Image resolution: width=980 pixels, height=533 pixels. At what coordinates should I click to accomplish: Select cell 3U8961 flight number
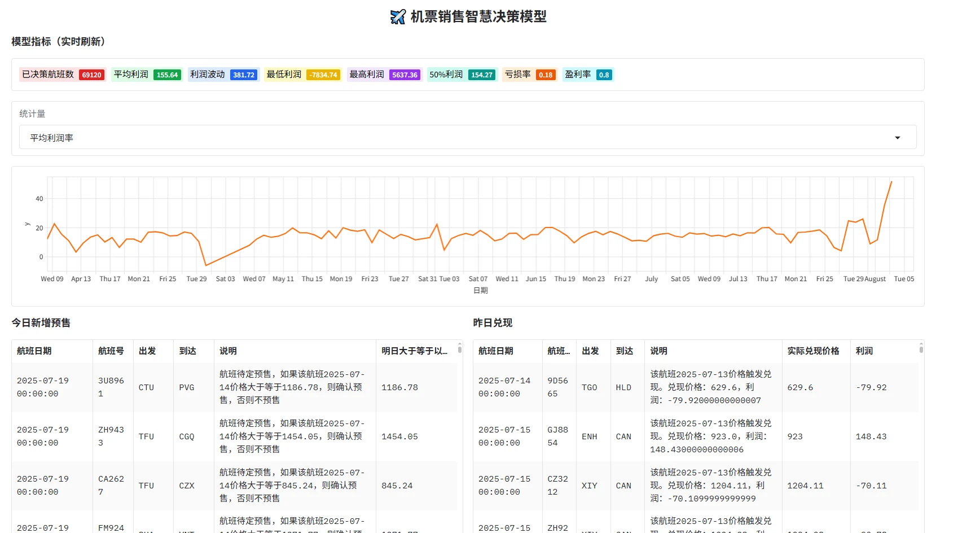click(113, 387)
